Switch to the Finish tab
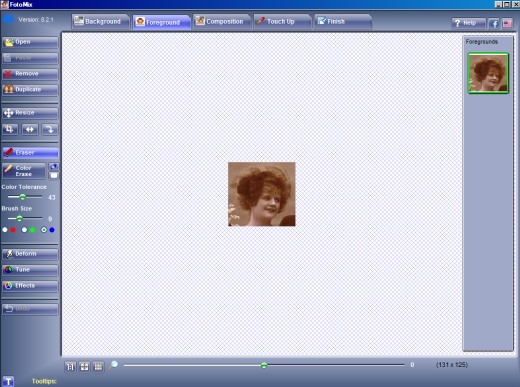Screen dimensions: 520x387 pos(343,22)
